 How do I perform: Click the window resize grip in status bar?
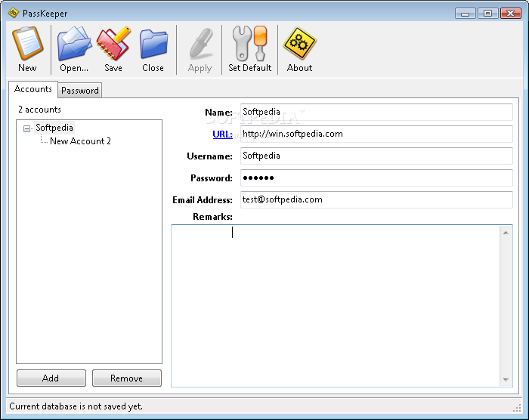517,409
